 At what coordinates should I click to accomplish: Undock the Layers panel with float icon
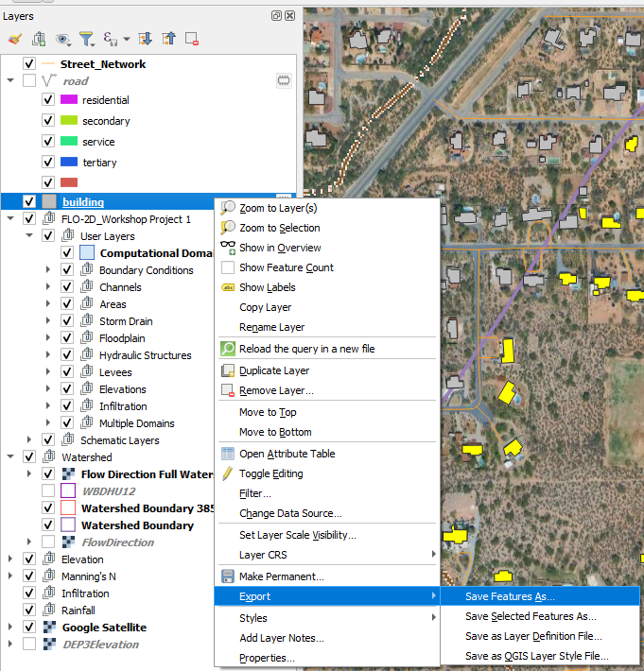pyautogui.click(x=276, y=16)
